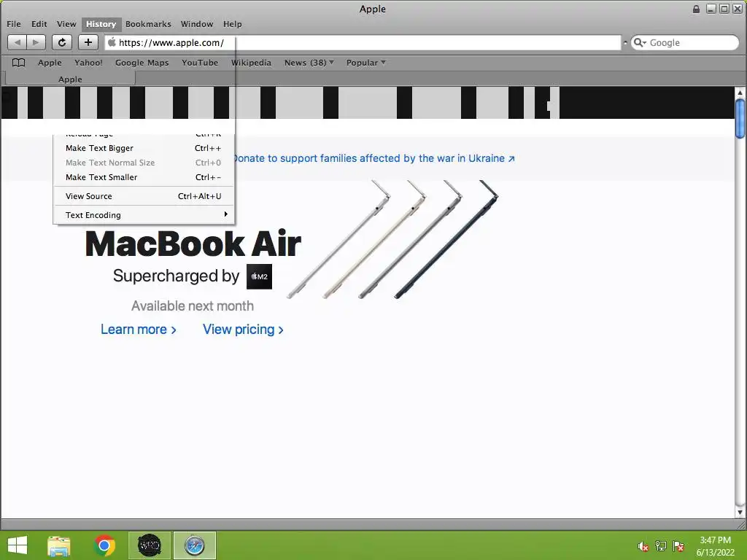Add bookmark with the plus button
747x560 pixels.
click(x=88, y=42)
